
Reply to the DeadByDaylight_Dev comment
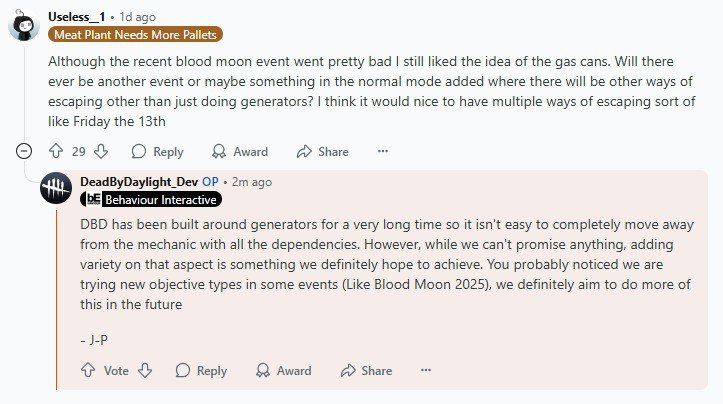pyautogui.click(x=202, y=370)
